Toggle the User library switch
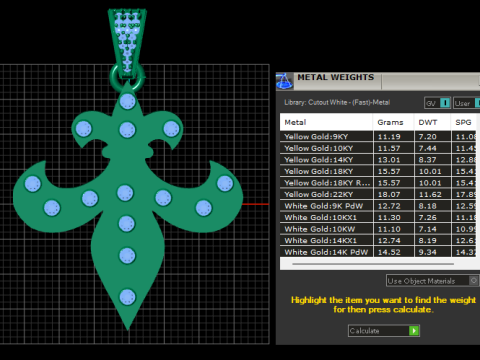Screen dimensions: 480x360 [x=467, y=103]
